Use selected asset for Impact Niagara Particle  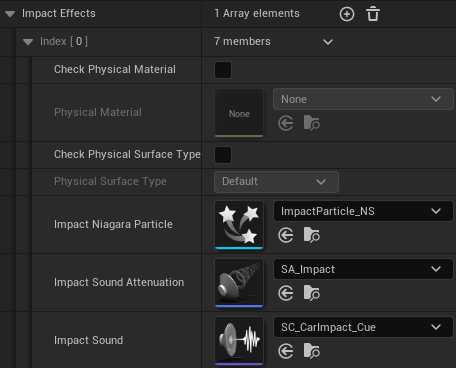(x=286, y=235)
